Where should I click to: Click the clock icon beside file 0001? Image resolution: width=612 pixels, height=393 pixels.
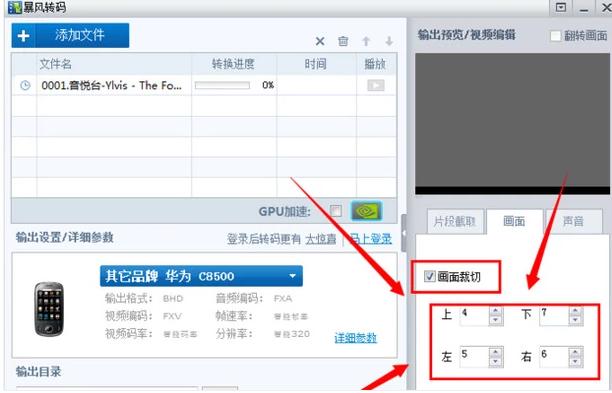tap(25, 85)
